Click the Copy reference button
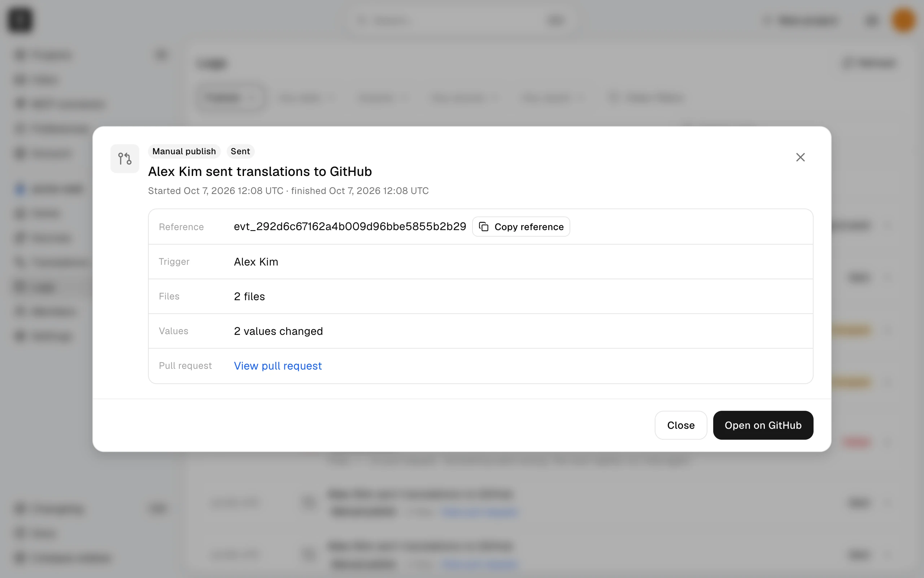Image resolution: width=924 pixels, height=578 pixels. coord(521,227)
